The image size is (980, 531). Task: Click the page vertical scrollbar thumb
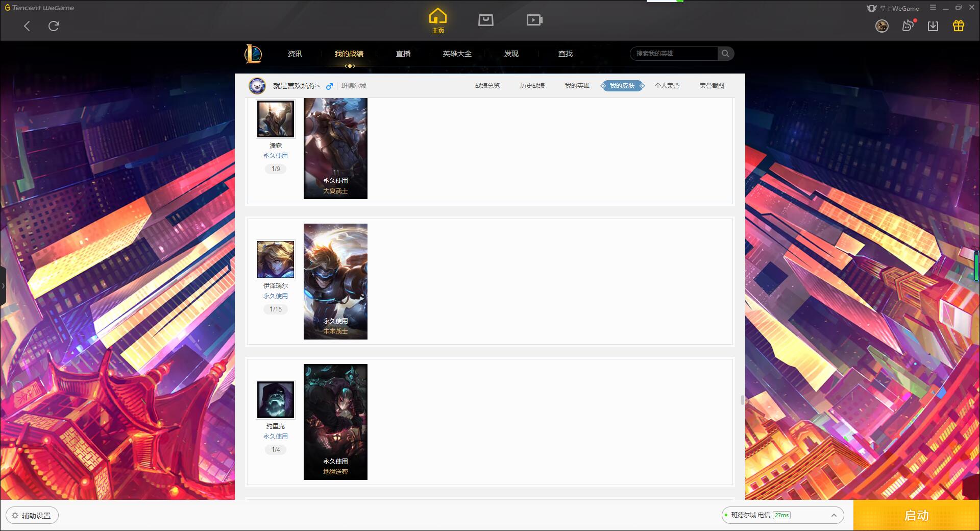(743, 400)
